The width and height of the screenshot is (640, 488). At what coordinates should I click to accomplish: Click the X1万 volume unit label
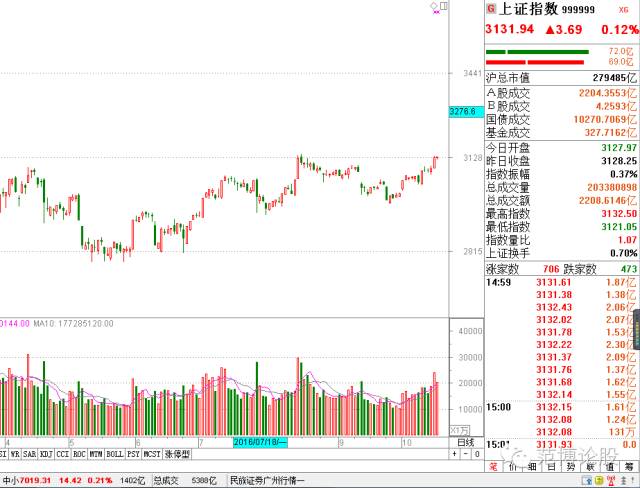pyautogui.click(x=460, y=430)
